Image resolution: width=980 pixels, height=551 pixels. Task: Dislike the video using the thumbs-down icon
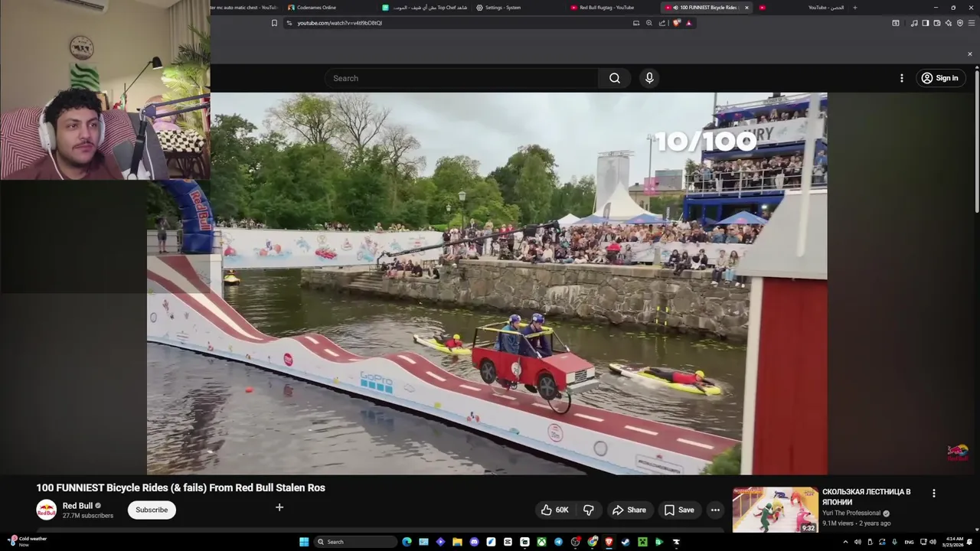588,510
